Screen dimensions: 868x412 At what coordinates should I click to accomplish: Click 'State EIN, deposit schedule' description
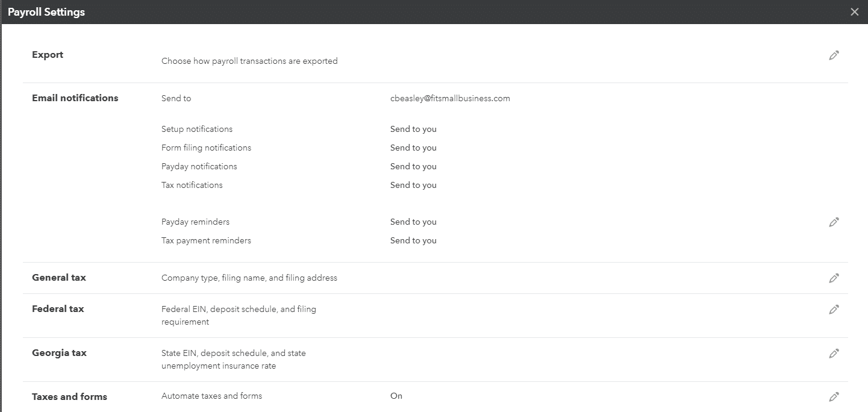(234, 359)
